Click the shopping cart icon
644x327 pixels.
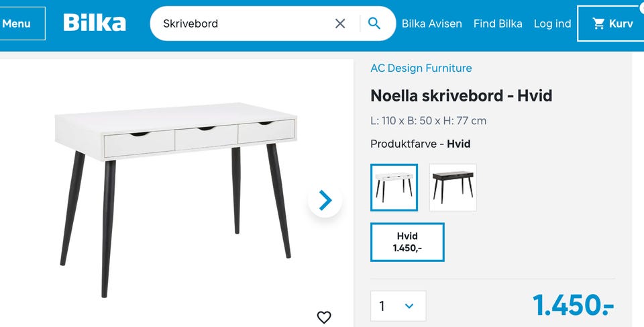point(598,24)
